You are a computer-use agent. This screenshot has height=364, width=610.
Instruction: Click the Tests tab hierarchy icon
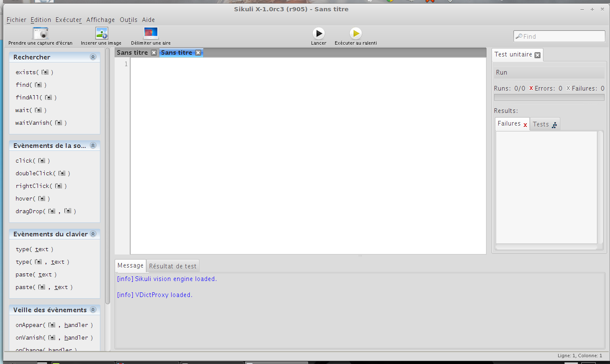[554, 125]
